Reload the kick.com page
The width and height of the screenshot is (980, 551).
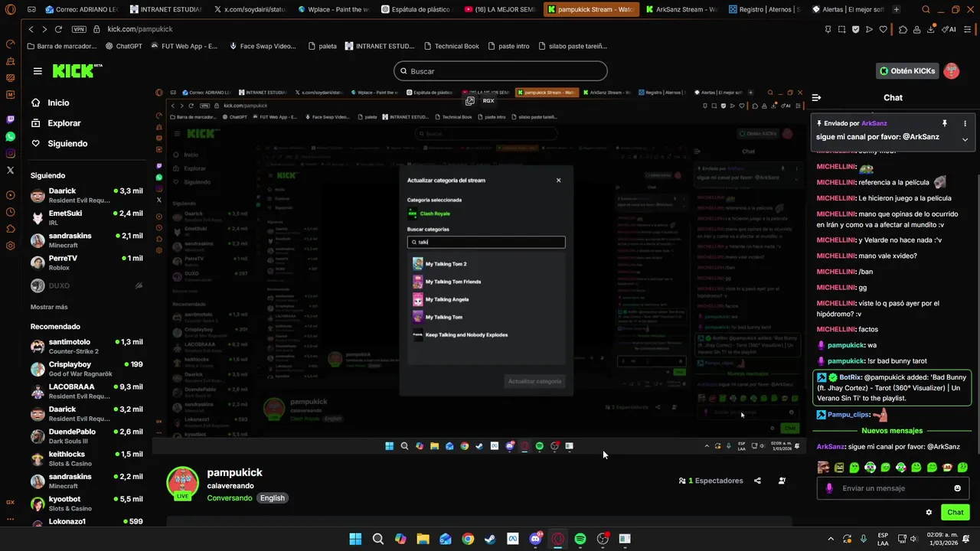click(57, 29)
